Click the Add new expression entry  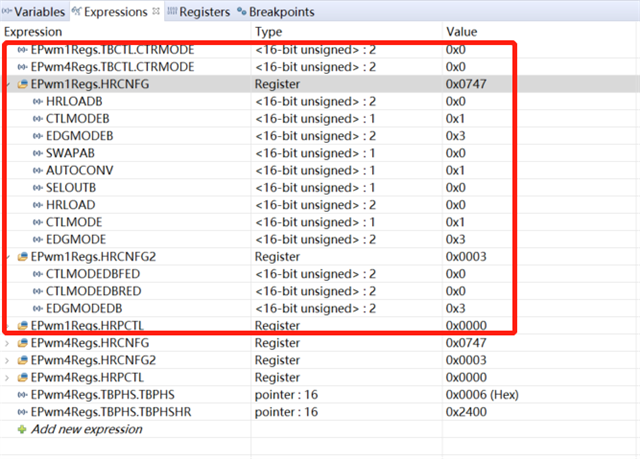tap(86, 429)
